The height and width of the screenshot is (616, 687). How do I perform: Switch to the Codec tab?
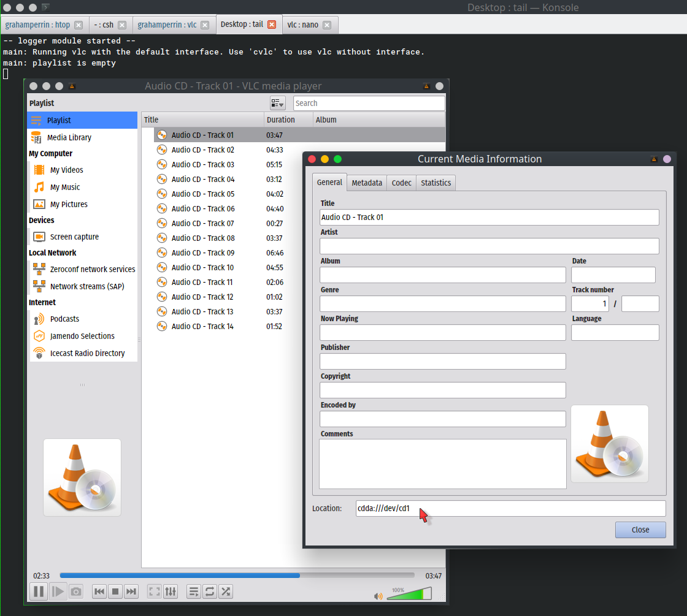point(402,183)
